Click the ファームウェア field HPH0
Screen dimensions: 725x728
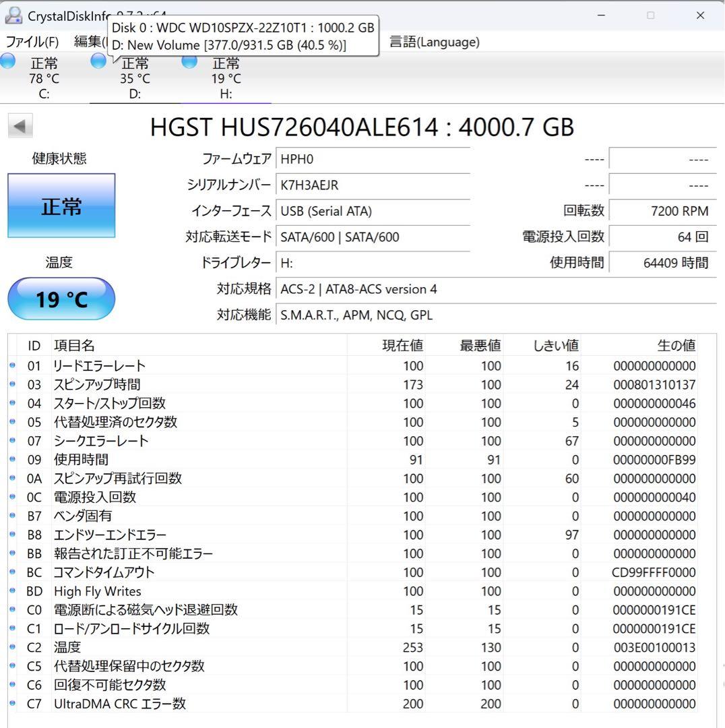pos(373,159)
